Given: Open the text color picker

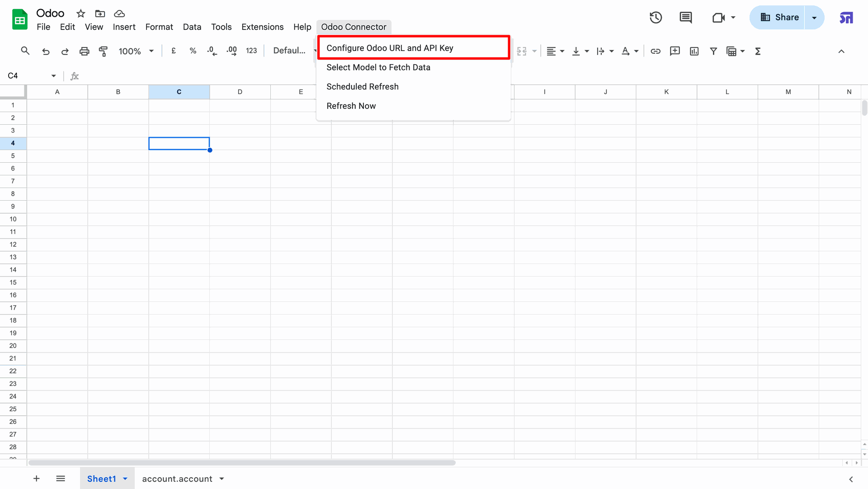Looking at the screenshot, I should (x=625, y=51).
